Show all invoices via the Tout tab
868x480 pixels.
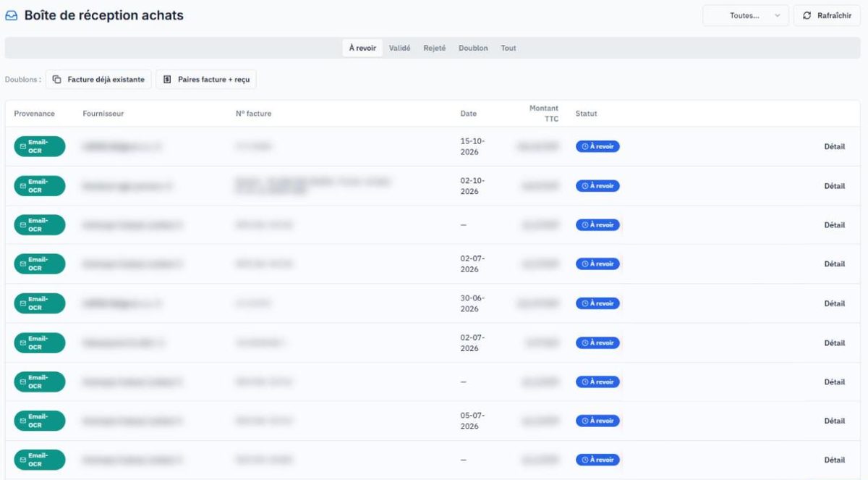(x=509, y=48)
